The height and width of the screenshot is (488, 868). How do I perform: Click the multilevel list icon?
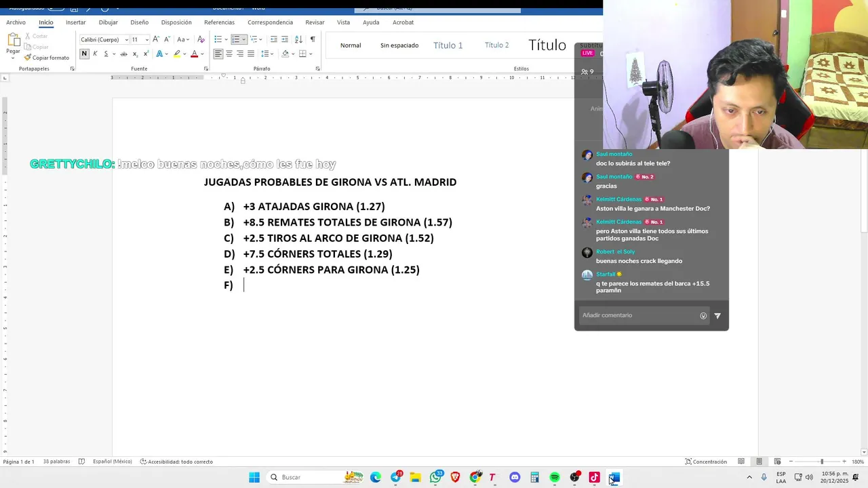point(254,39)
